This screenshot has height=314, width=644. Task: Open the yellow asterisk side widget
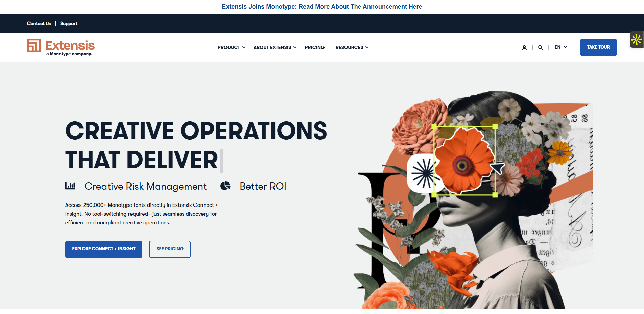coord(637,40)
